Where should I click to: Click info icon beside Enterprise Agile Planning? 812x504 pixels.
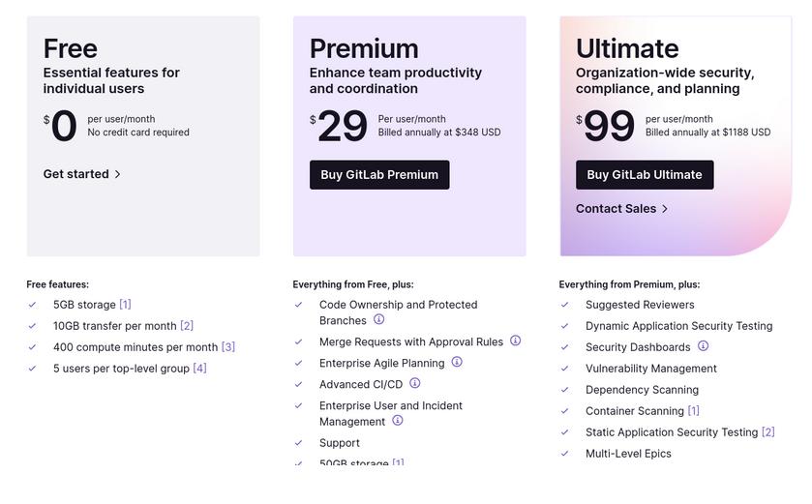[457, 362]
